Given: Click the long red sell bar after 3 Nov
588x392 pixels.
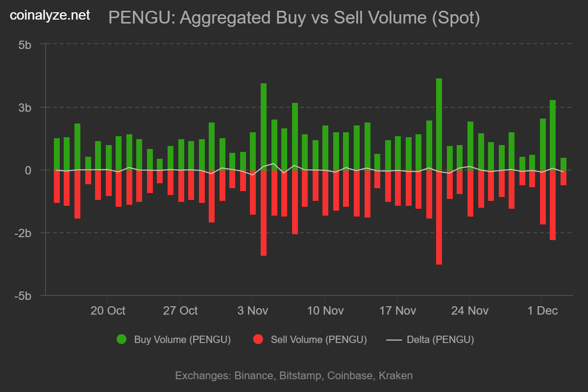Looking at the screenshot, I should tap(264, 213).
